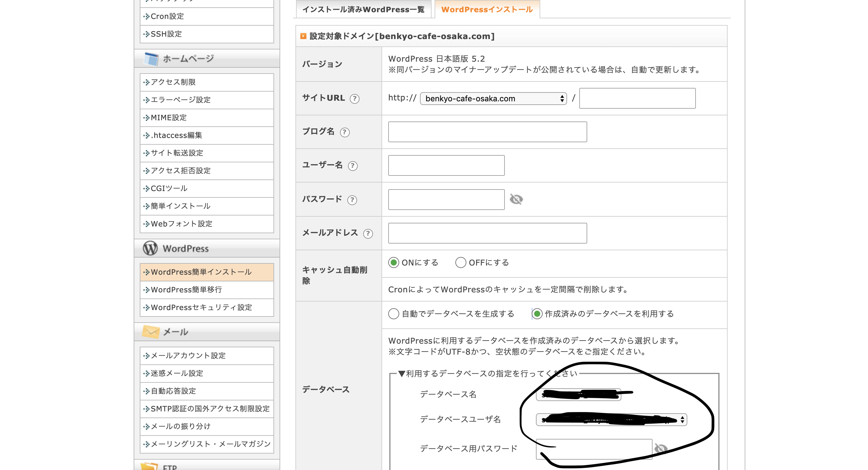This screenshot has width=868, height=470.
Task: Open the benkyo-cafe-osaka.com domain dropdown
Action: click(493, 98)
